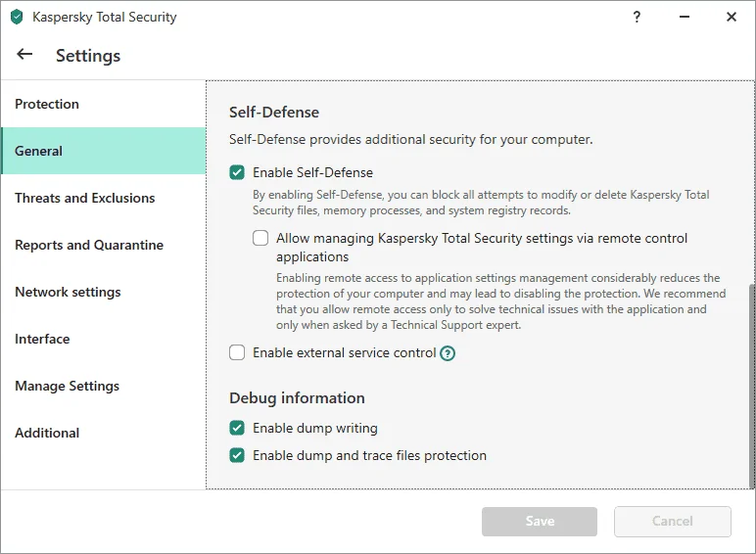This screenshot has height=554, width=756.
Task: Open help tooltip for external service control
Action: click(448, 353)
